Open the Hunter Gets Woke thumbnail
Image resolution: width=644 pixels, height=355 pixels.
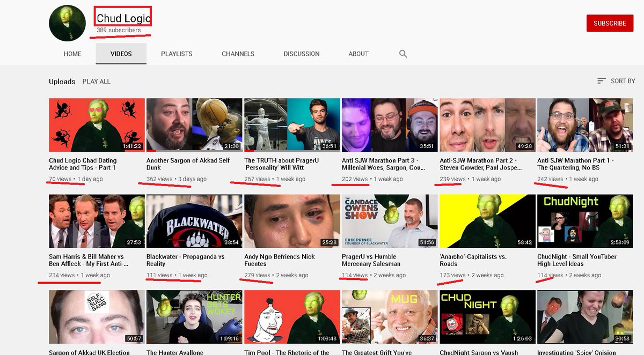tap(194, 317)
